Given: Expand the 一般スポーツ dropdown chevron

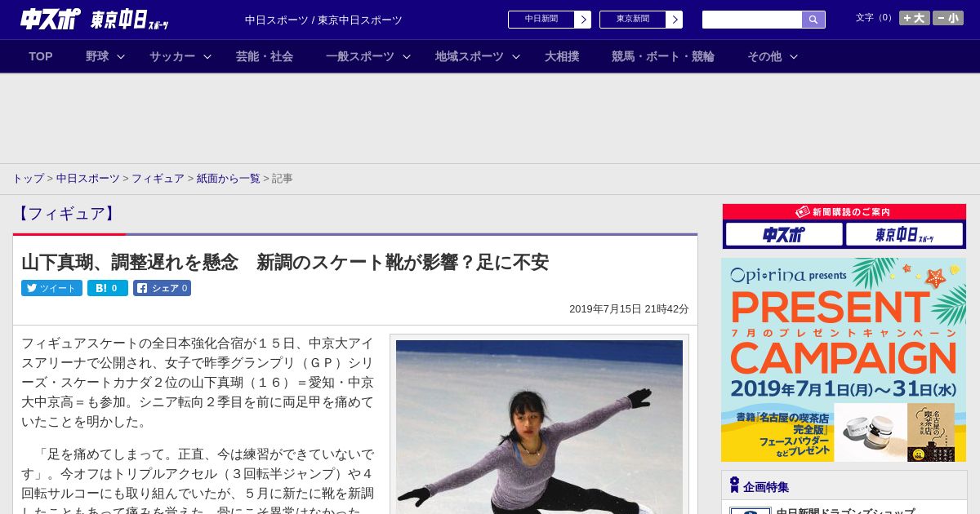Looking at the screenshot, I should 407,56.
